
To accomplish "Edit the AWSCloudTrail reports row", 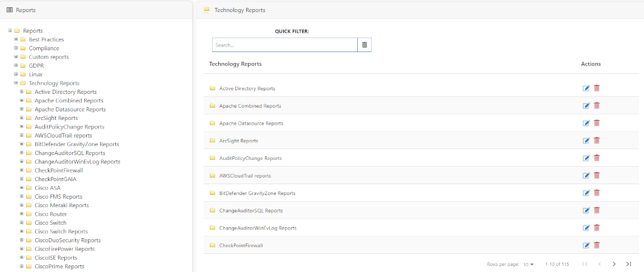I will click(x=586, y=176).
